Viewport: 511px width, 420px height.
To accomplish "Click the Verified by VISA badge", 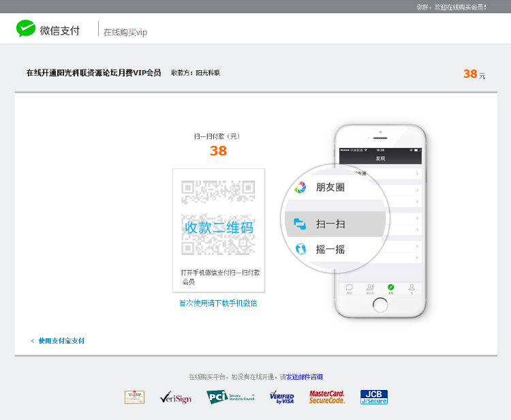I will click(281, 397).
